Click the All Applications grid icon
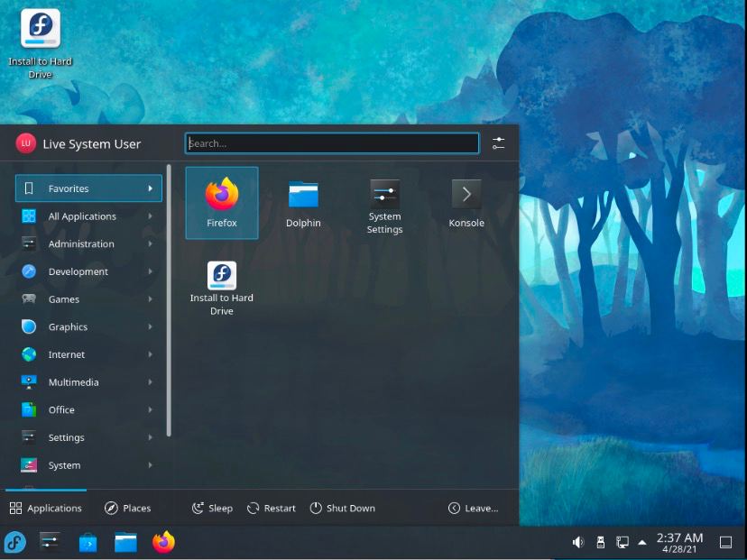This screenshot has height=560, width=747. (29, 216)
